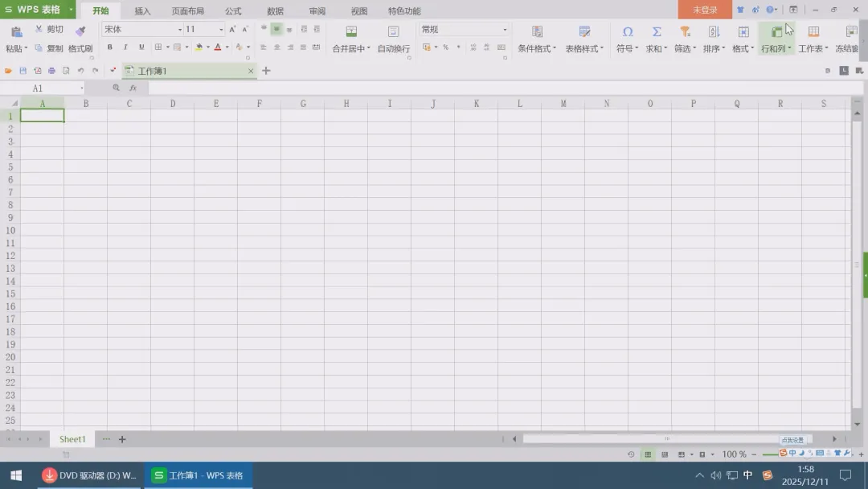Click the fill color highlighter swatch
868x489 pixels.
pyautogui.click(x=199, y=47)
